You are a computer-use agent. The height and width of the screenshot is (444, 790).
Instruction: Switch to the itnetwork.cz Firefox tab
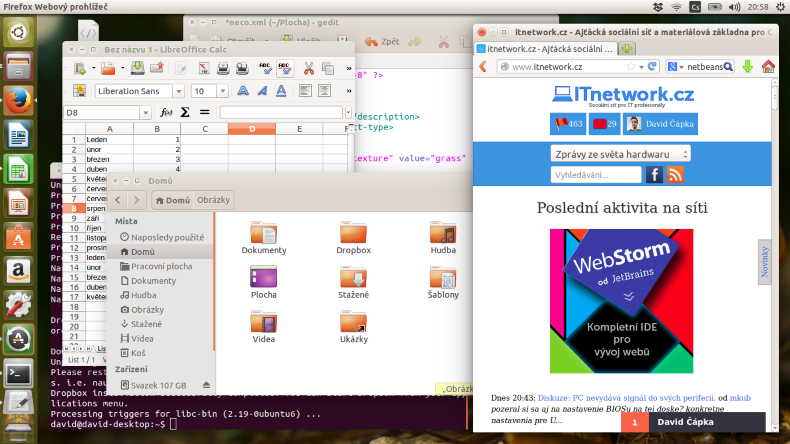click(546, 49)
